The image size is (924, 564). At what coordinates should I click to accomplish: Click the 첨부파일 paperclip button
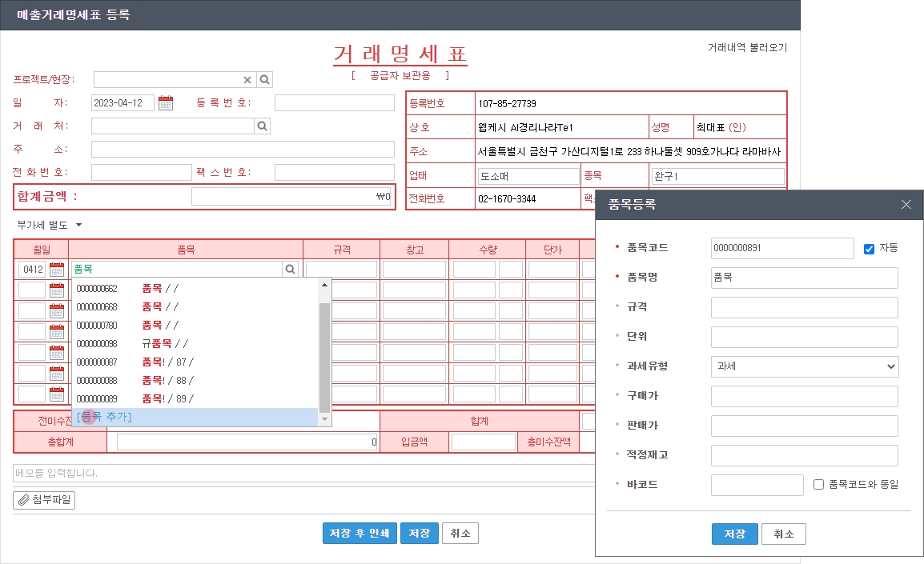click(44, 500)
